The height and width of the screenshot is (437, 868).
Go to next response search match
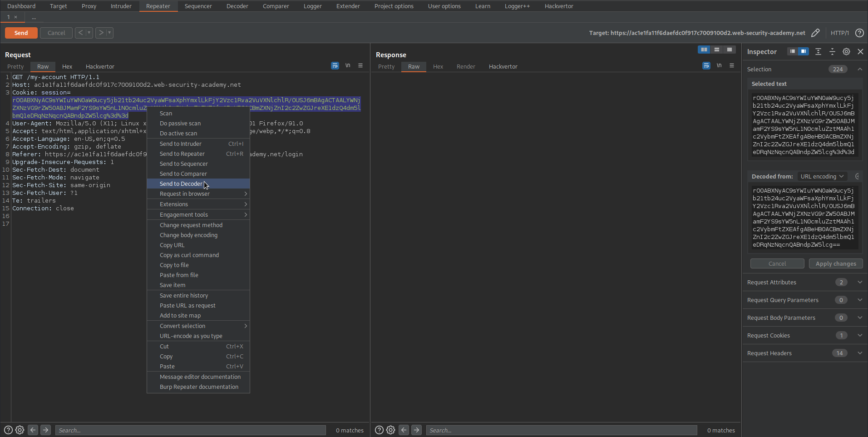[x=416, y=430]
